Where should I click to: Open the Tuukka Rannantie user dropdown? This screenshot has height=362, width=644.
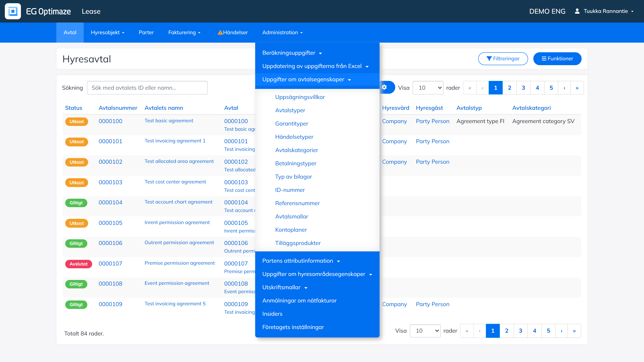coord(609,11)
